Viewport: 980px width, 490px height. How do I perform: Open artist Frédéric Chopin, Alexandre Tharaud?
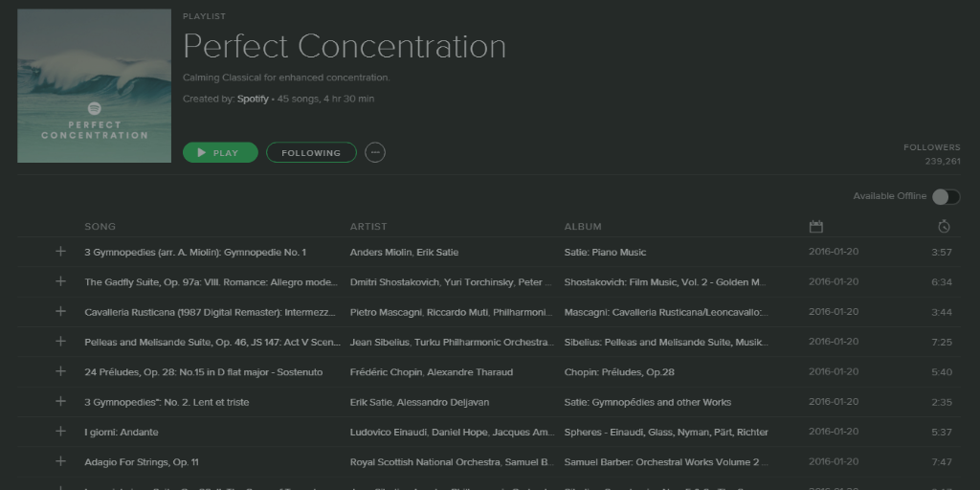[x=432, y=372]
